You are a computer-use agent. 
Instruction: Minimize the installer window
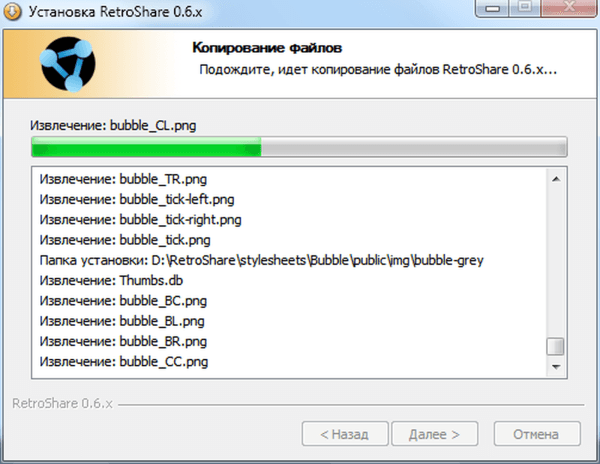492,8
